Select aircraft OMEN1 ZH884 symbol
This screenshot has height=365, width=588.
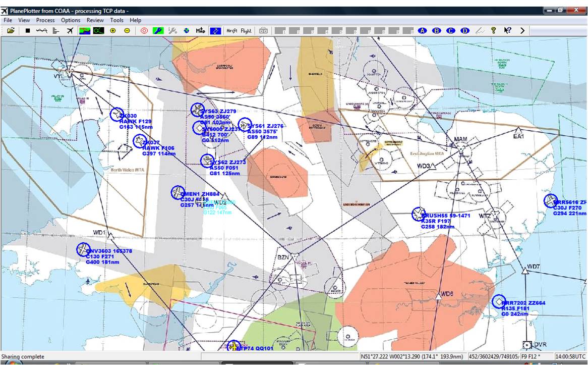tap(178, 192)
